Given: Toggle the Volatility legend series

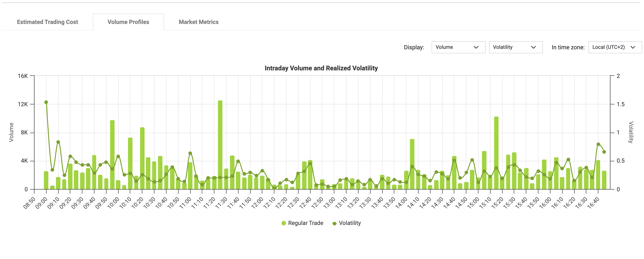Looking at the screenshot, I should [350, 223].
